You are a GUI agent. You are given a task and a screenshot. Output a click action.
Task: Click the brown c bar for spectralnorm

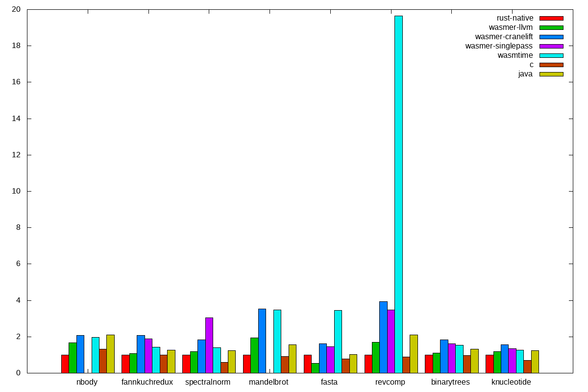click(224, 367)
